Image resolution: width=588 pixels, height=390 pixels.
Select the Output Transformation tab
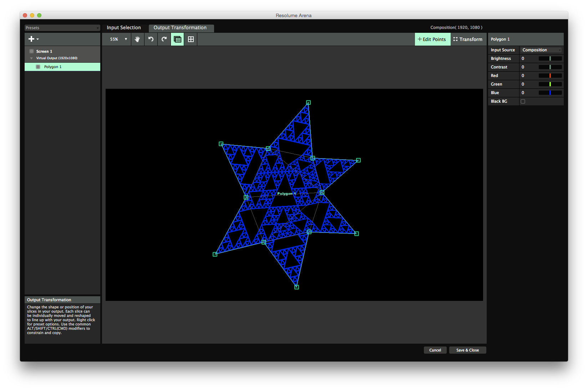[x=180, y=28]
